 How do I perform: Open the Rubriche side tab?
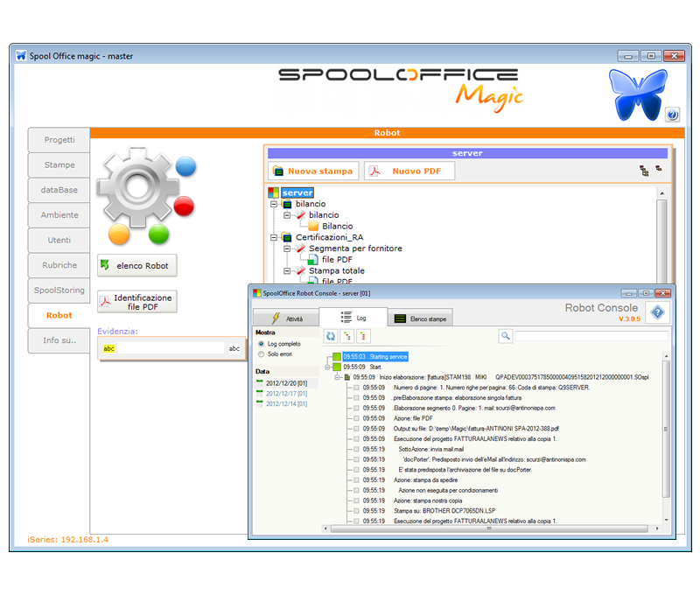click(x=59, y=265)
